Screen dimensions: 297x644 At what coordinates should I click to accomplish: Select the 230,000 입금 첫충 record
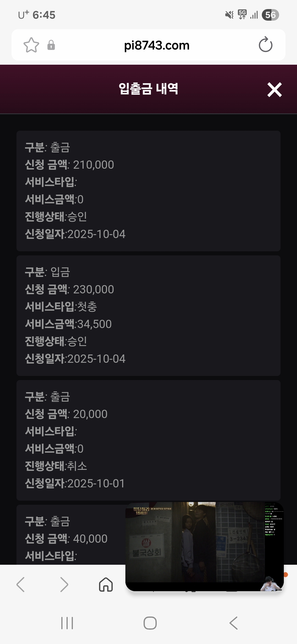click(148, 315)
